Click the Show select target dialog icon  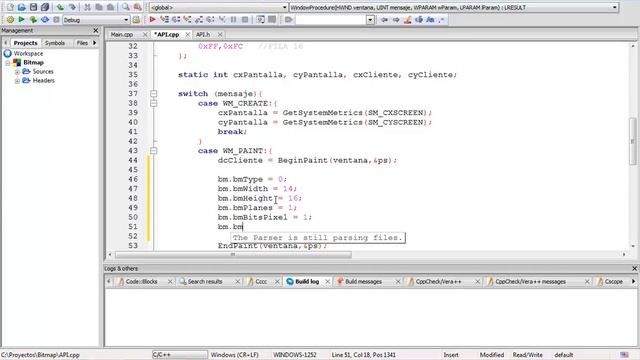coord(136,19)
